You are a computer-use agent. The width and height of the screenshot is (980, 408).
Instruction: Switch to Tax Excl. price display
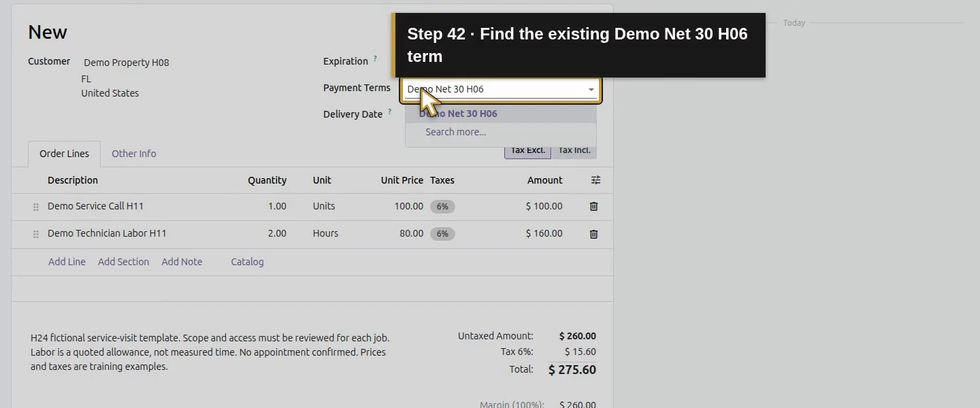click(527, 150)
